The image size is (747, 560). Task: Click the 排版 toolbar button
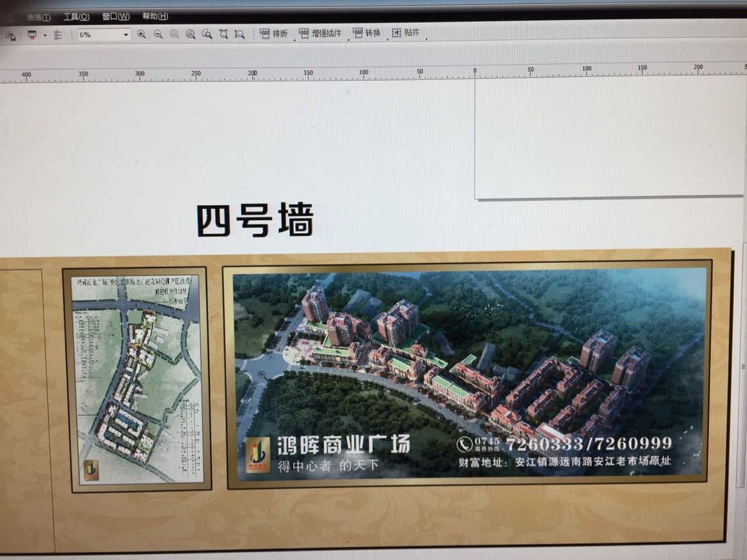[x=274, y=34]
